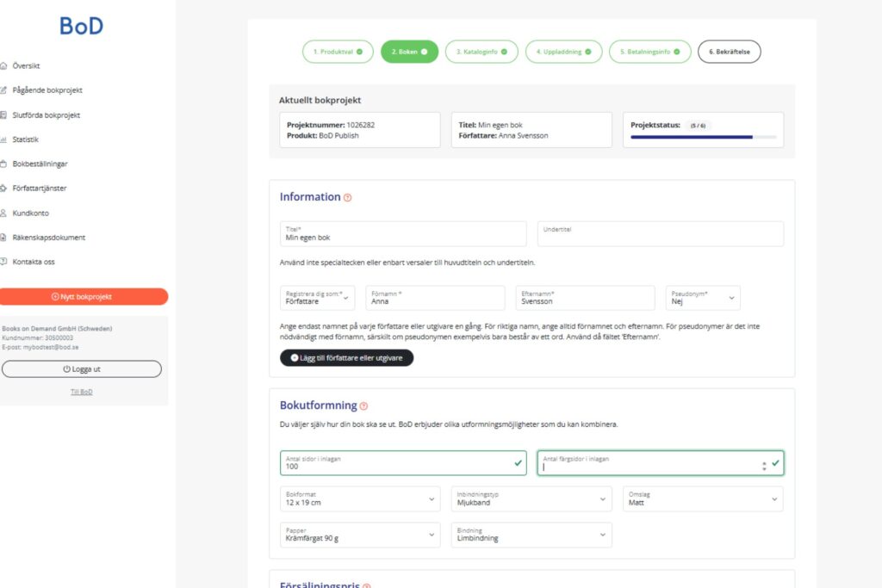Start a new project with Nytt bokprojekt
The width and height of the screenshot is (882, 588).
pos(82,297)
